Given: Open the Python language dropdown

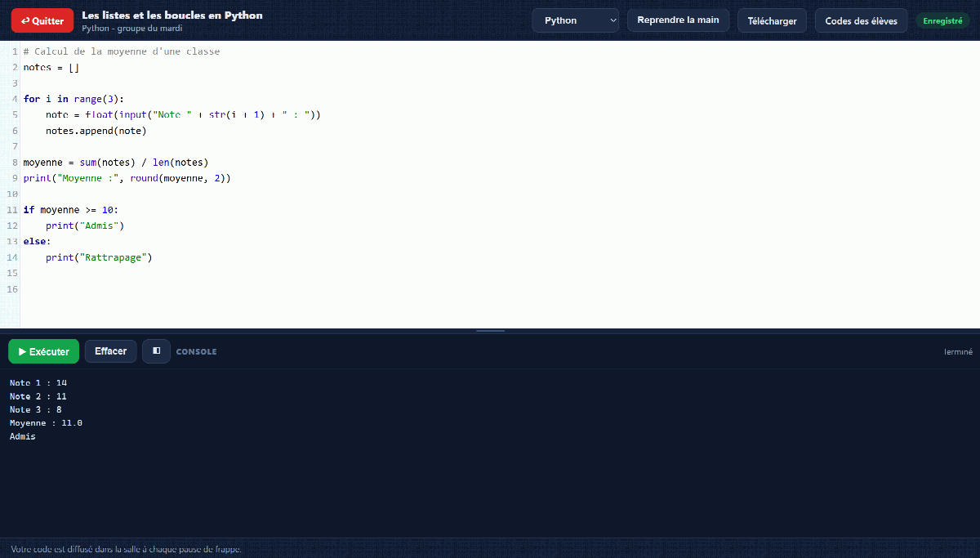Looking at the screenshot, I should (575, 20).
